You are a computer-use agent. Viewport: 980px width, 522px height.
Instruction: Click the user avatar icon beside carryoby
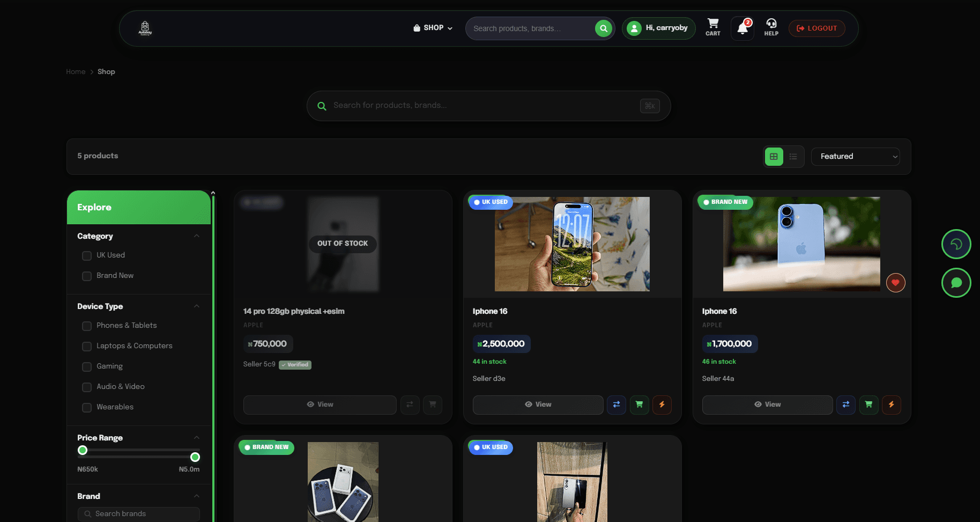(634, 28)
